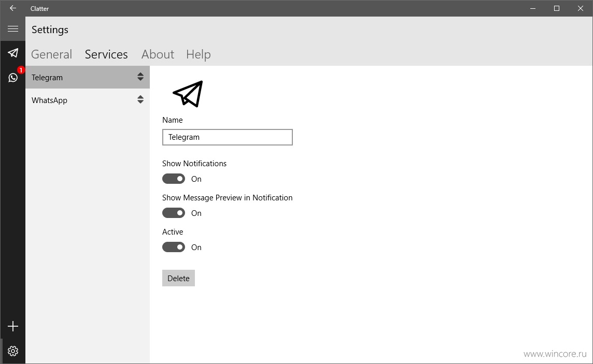Add a new service with plus icon
Viewport: 593px width, 364px height.
(13, 326)
